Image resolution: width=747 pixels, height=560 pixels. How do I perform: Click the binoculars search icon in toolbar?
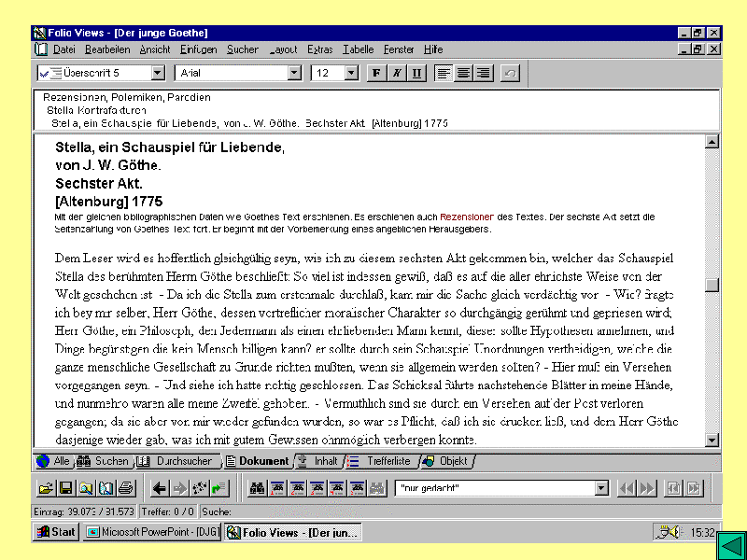[x=258, y=488]
